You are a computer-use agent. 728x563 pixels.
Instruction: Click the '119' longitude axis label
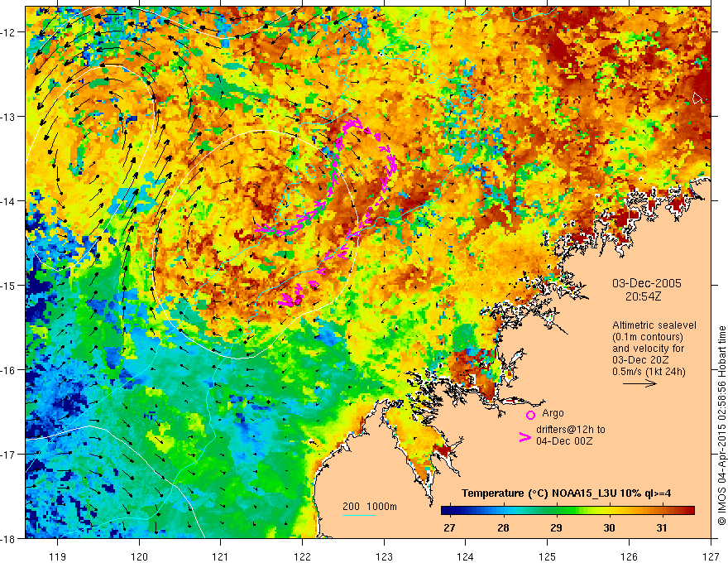pyautogui.click(x=58, y=556)
